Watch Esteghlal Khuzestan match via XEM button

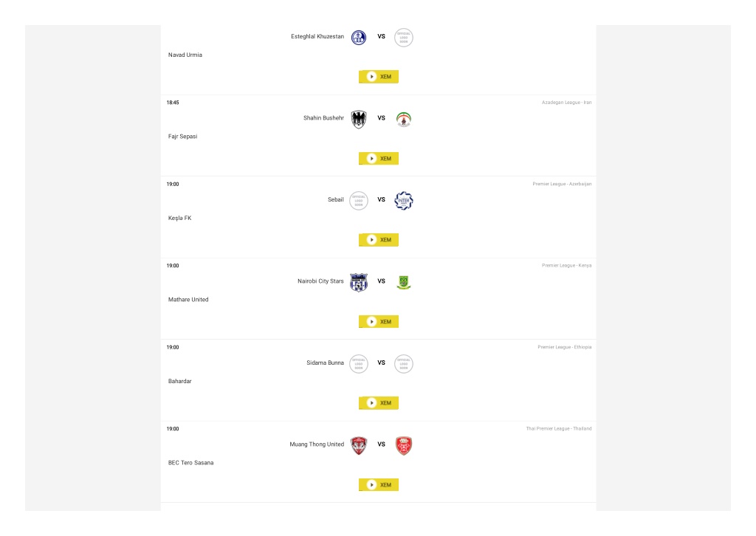[x=379, y=77]
